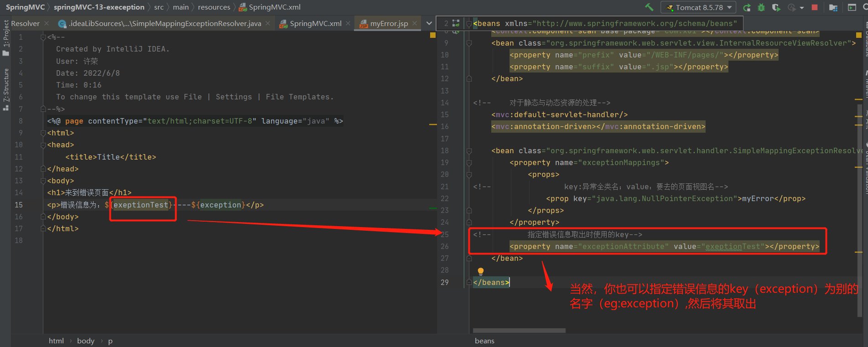This screenshot has height=347, width=868.
Task: Close the SpringMVC.xml tab
Action: click(x=348, y=23)
